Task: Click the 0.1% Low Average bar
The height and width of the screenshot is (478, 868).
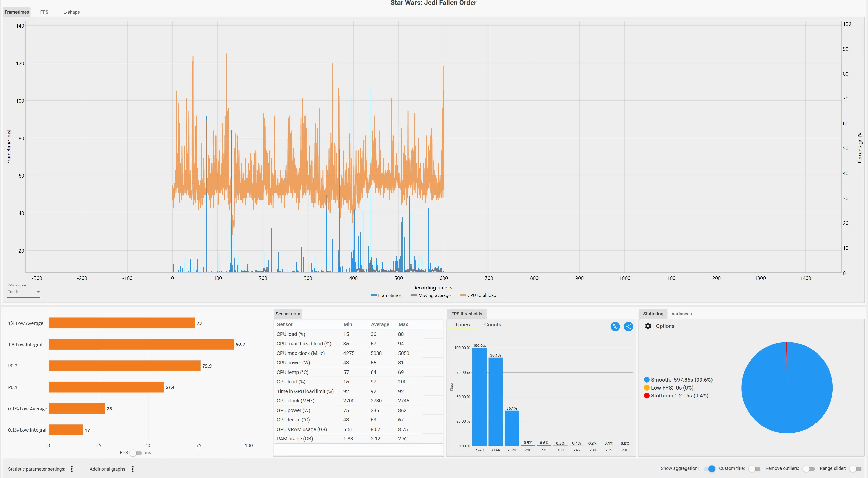Action: (77, 409)
